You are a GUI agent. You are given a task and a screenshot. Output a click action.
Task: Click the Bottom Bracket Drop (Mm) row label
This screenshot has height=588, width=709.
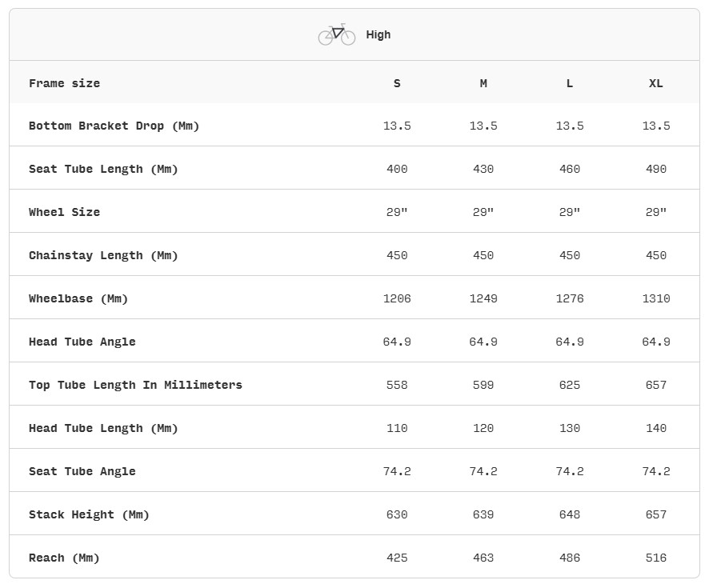point(114,126)
